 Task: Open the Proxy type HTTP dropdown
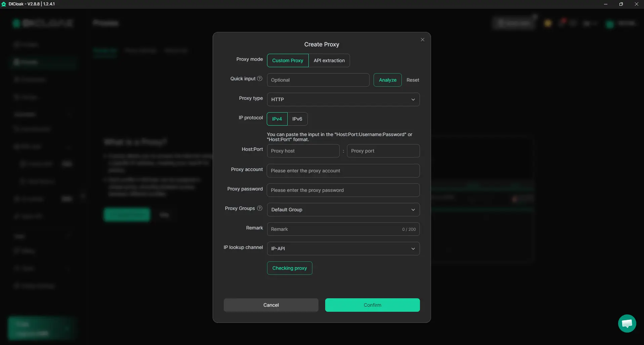click(x=343, y=99)
